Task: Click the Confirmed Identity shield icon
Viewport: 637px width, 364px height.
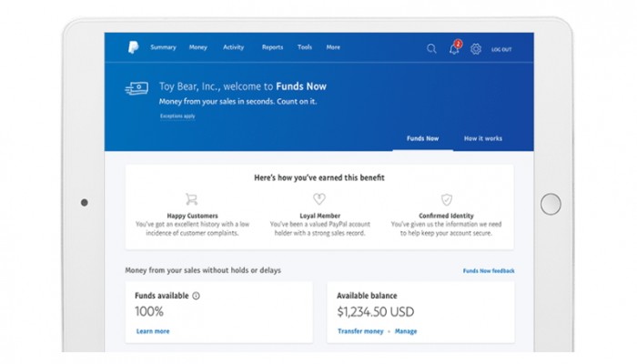Action: pyautogui.click(x=447, y=198)
